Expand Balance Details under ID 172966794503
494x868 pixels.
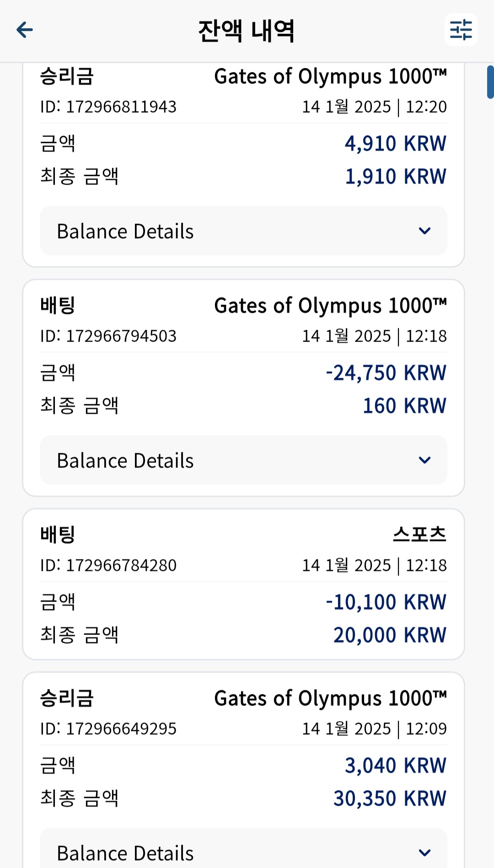tap(243, 460)
